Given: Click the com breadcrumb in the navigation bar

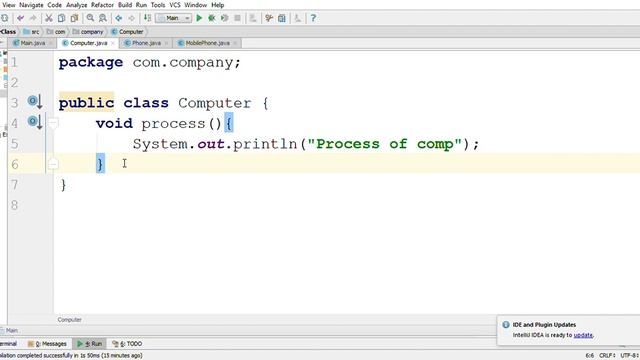Looking at the screenshot, I should coord(56,31).
